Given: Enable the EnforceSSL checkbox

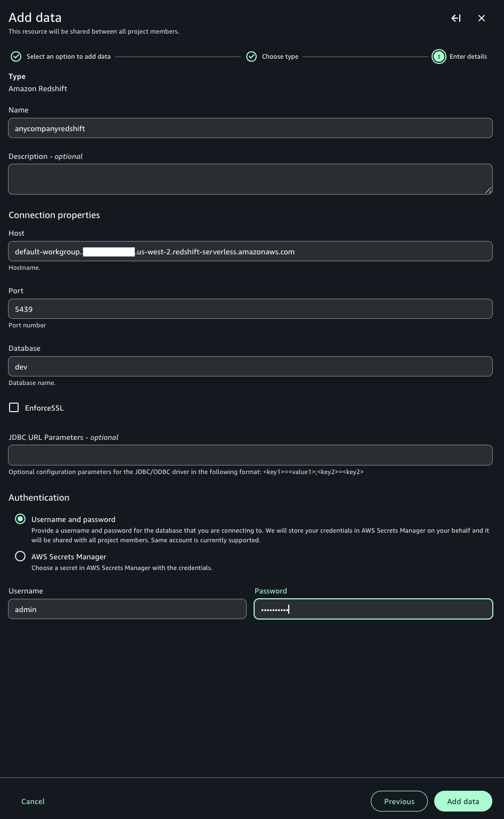Looking at the screenshot, I should pos(14,407).
